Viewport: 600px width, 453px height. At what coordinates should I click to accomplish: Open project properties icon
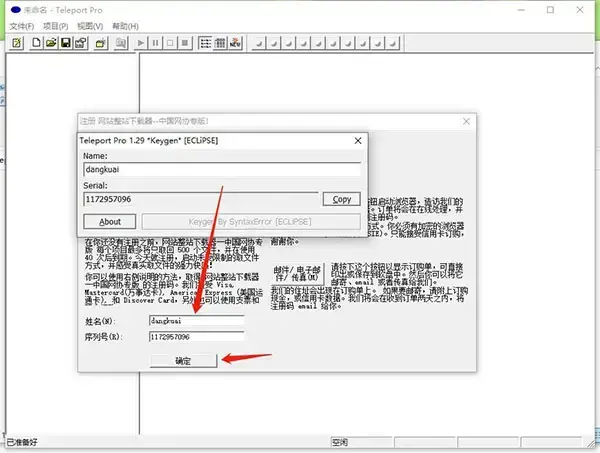(x=81, y=43)
